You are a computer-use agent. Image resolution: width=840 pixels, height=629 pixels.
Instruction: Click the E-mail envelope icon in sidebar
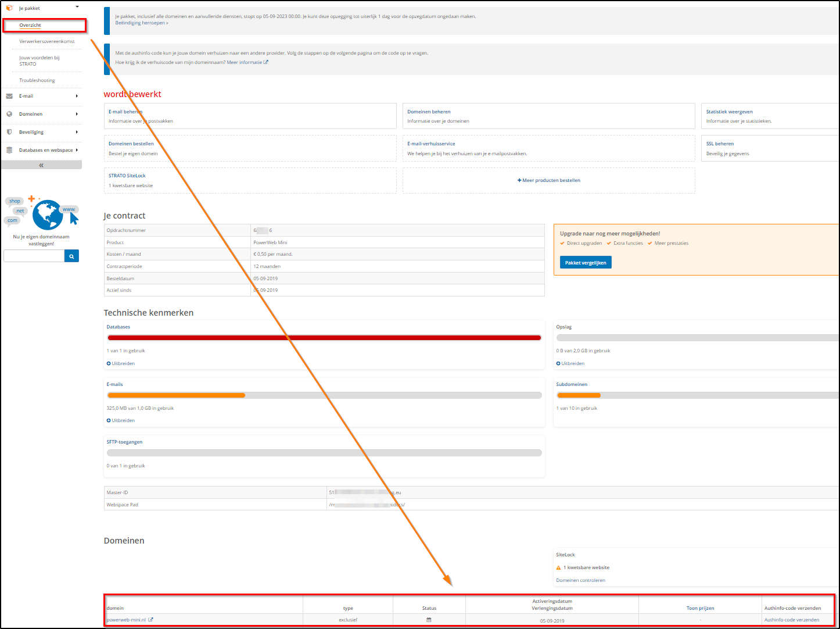click(9, 96)
